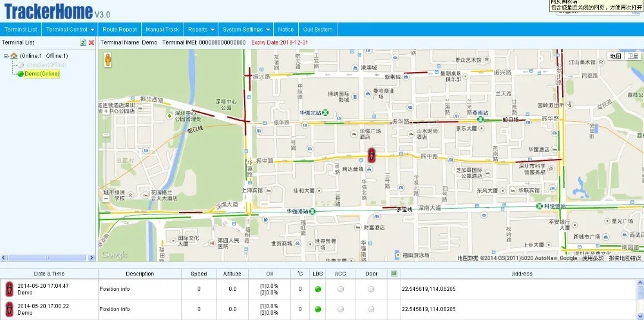Click the grey offline status dot for christian

click(x=21, y=65)
